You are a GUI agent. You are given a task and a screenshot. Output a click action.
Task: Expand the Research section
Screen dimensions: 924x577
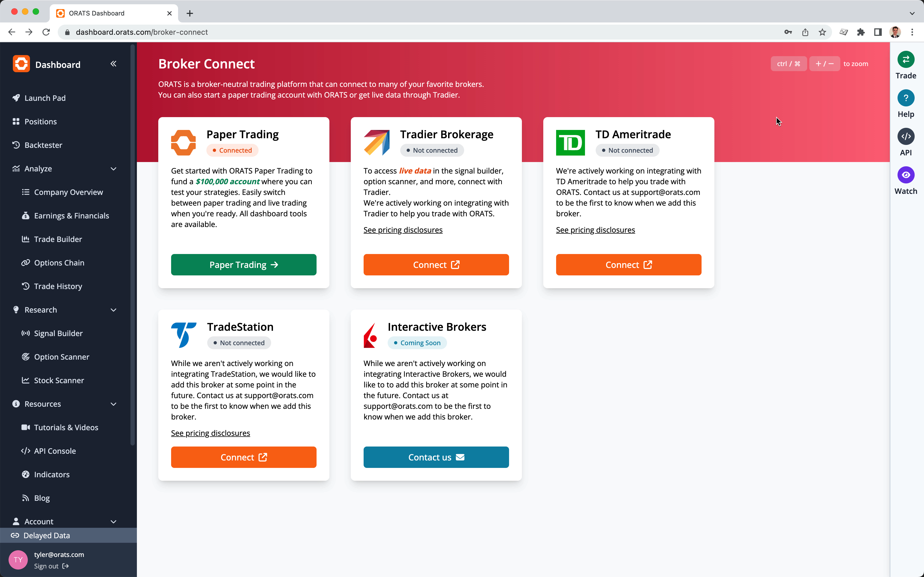(x=114, y=310)
